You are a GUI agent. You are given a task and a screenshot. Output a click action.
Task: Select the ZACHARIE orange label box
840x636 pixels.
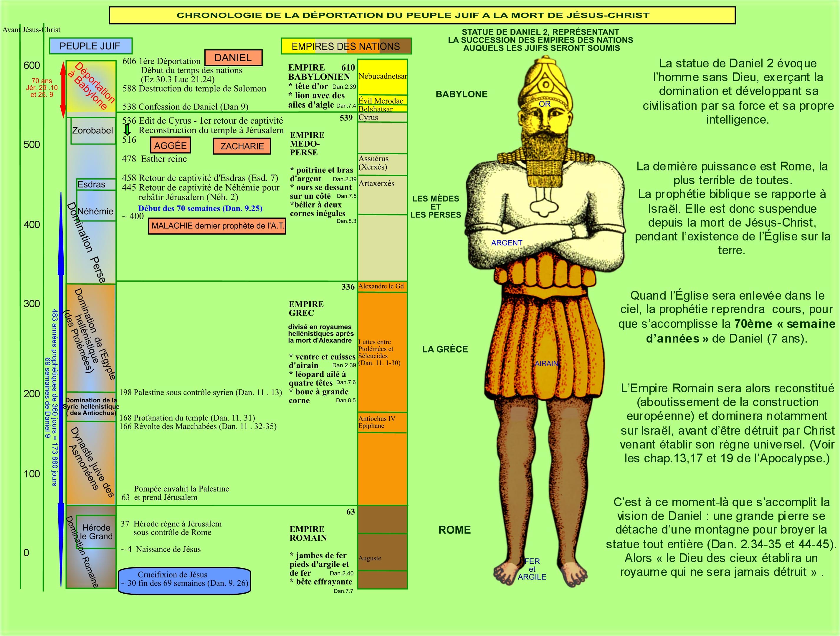[242, 146]
